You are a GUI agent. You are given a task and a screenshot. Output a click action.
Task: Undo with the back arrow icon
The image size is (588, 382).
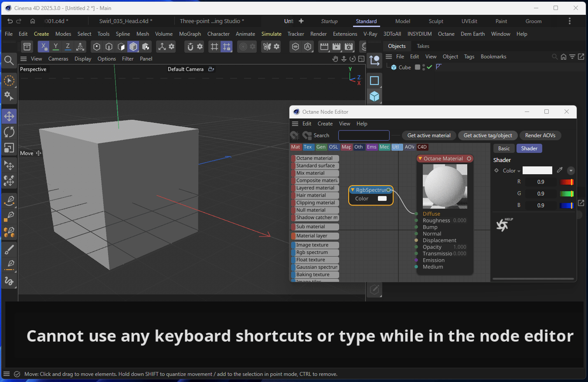tap(10, 21)
